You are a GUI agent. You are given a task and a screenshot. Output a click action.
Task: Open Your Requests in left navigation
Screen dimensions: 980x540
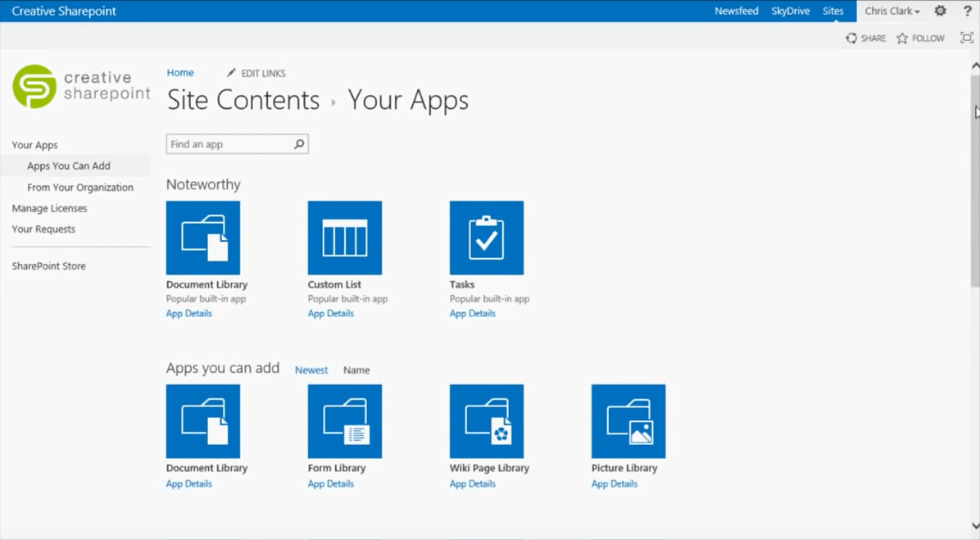(43, 229)
